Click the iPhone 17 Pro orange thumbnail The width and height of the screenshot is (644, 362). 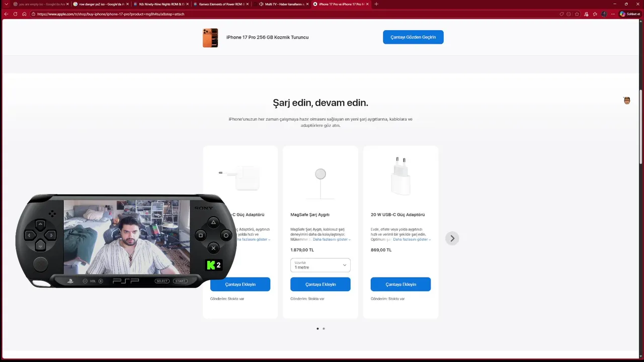[x=210, y=38]
